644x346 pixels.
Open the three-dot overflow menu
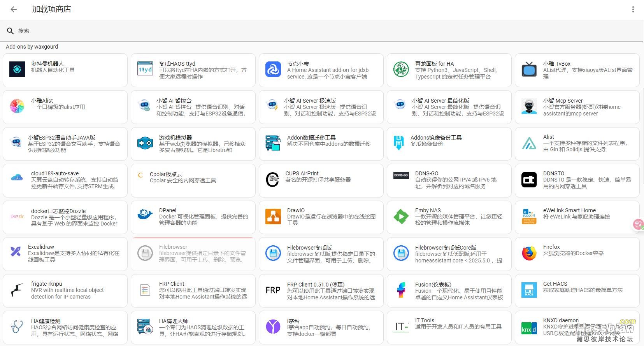tap(633, 9)
